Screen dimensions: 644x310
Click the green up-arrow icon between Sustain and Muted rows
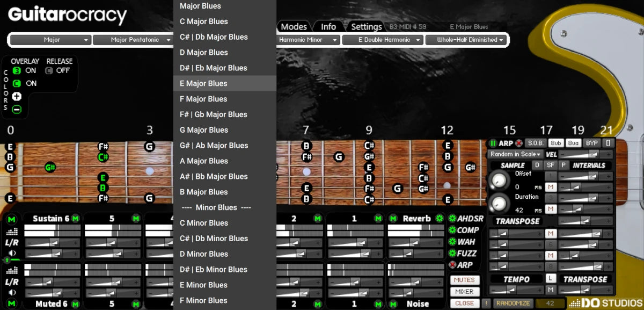pyautogui.click(x=7, y=260)
